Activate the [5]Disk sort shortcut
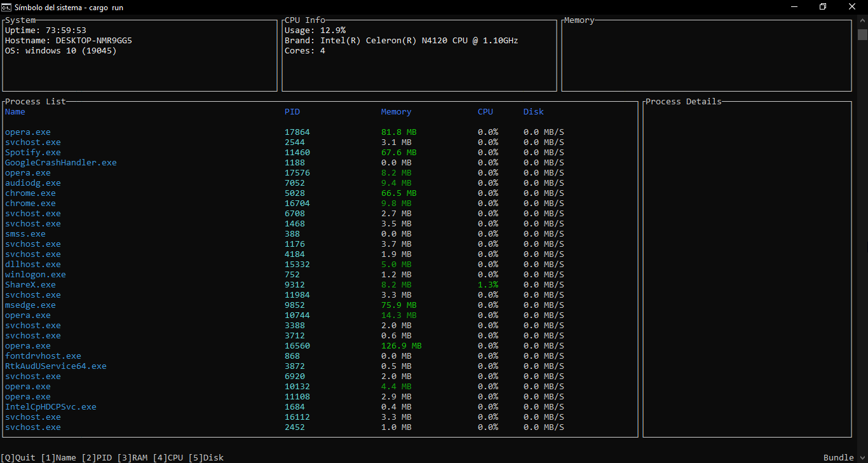868x463 pixels. (x=206, y=457)
